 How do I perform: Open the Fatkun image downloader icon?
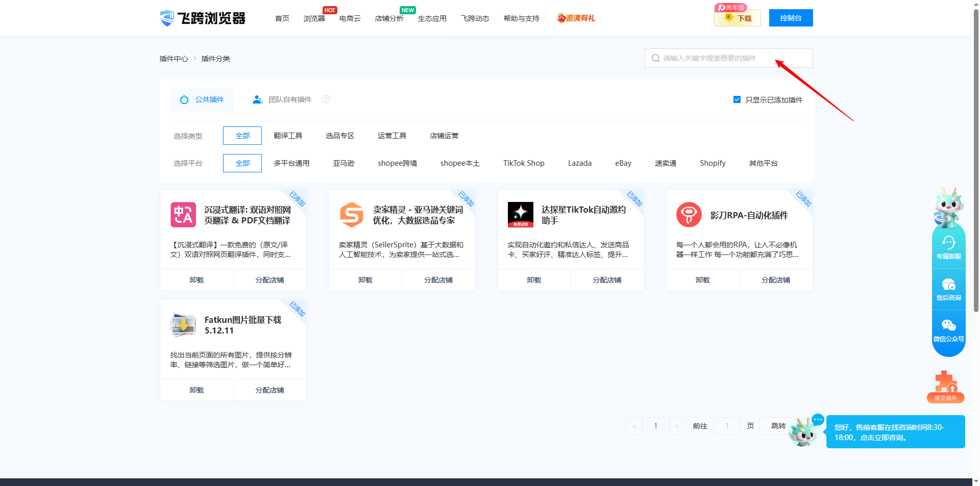tap(183, 325)
